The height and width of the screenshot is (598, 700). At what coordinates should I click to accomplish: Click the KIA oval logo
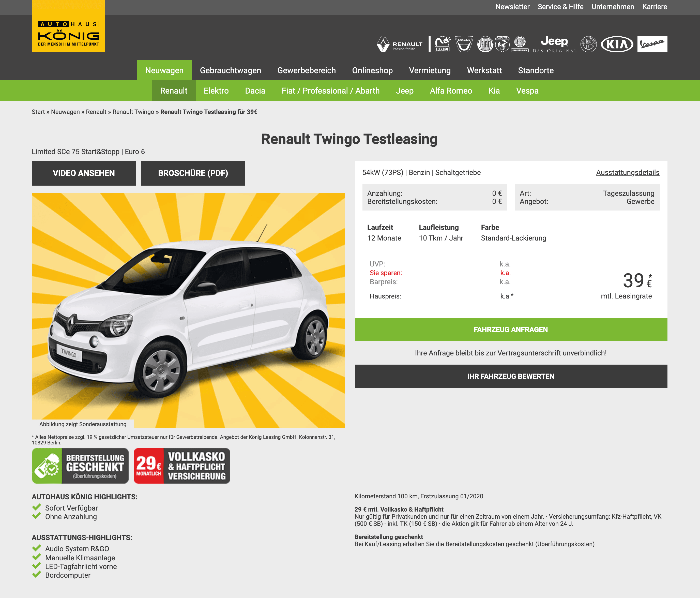pos(617,44)
